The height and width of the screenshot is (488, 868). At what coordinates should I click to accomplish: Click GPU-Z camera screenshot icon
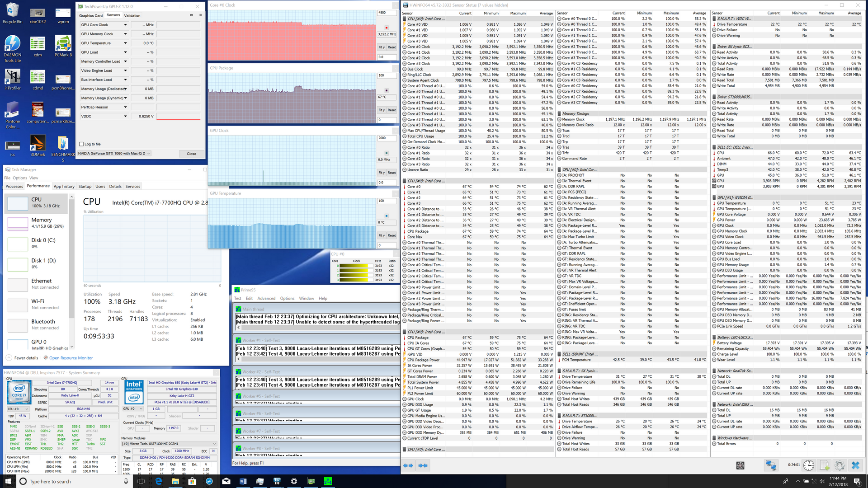[191, 15]
